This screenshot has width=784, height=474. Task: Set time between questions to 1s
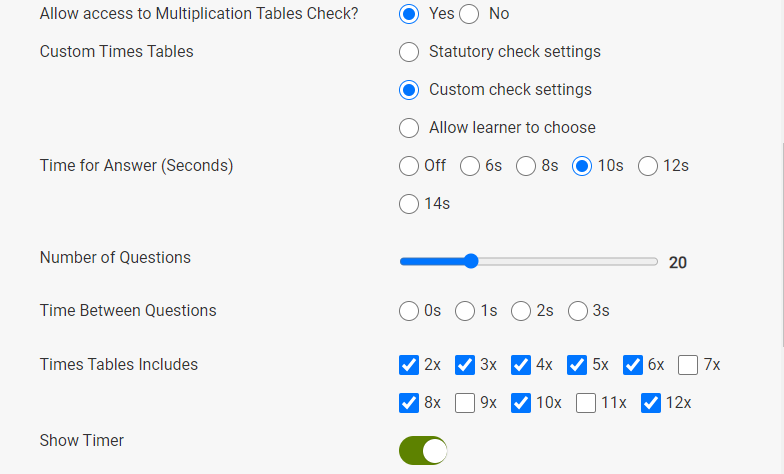click(x=465, y=311)
